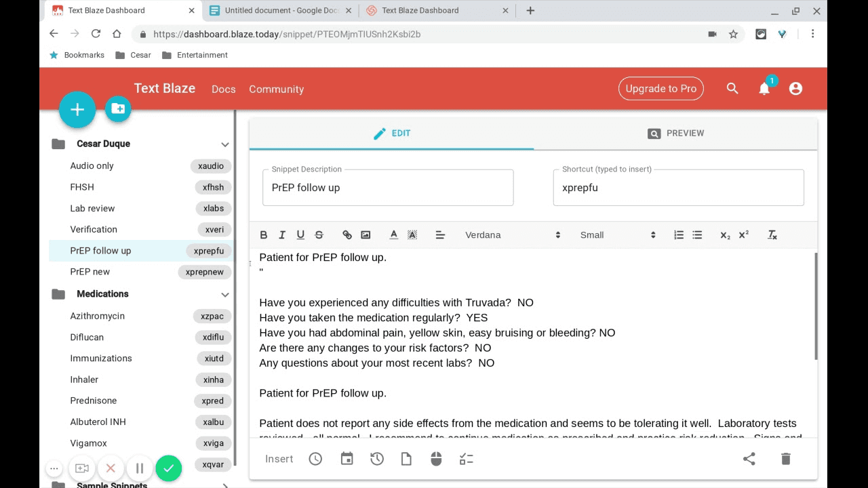Insert clipboard contents via page icon
868x488 pixels.
pos(406,459)
